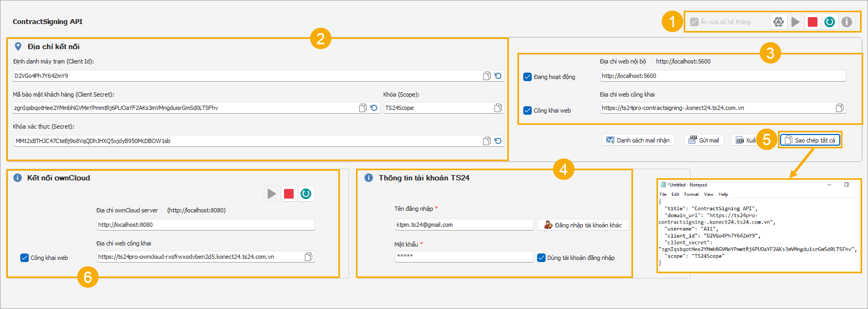The height and width of the screenshot is (309, 868).
Task: Toggle 'Ẩn cửa sổ hệ thống' checkbox
Action: [694, 22]
